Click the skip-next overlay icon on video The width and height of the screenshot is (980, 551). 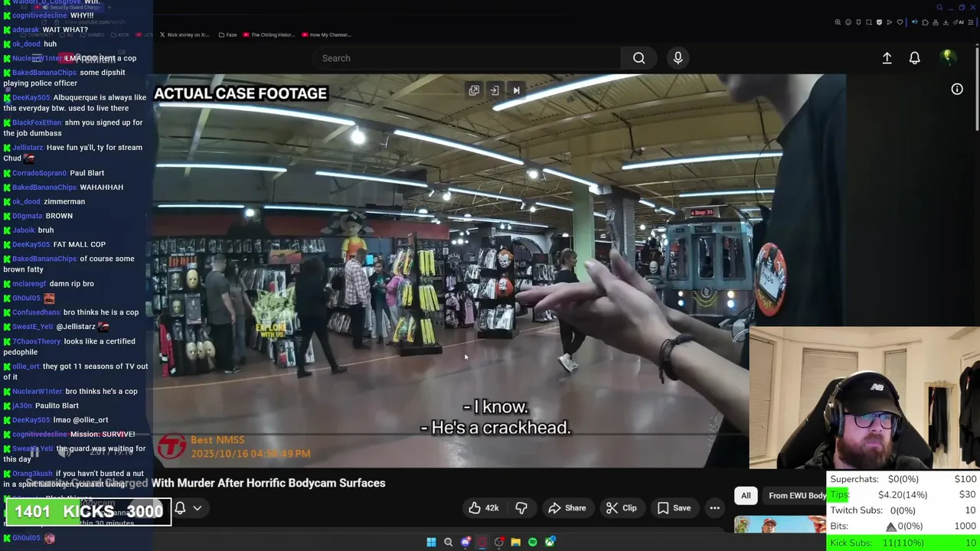coord(516,90)
